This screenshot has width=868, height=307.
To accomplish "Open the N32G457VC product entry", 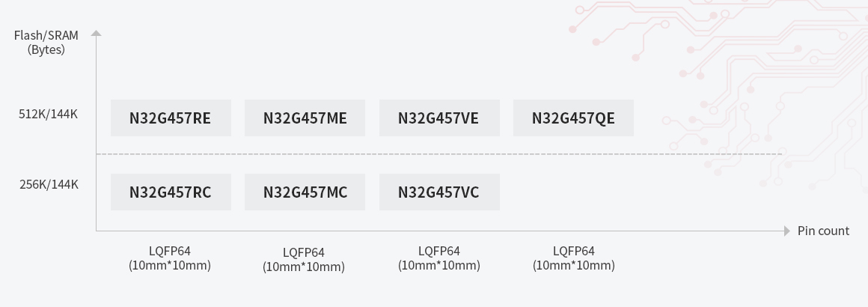I will 439,192.
